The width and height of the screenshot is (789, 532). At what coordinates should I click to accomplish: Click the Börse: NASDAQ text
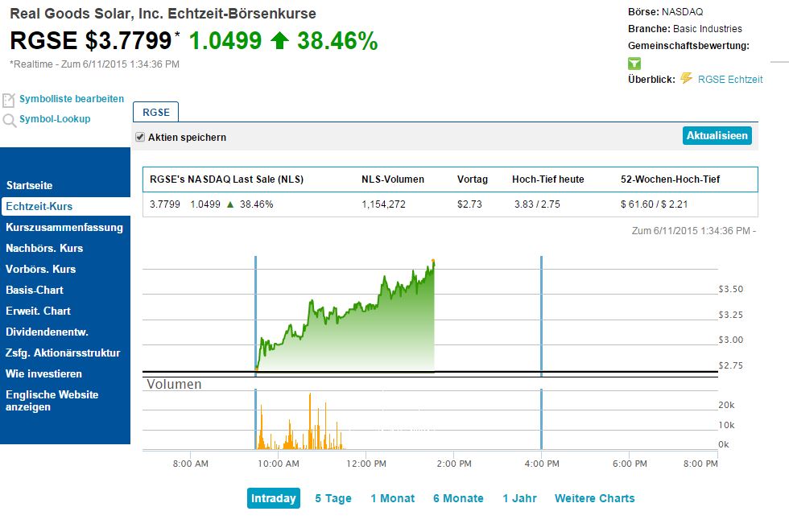tap(665, 12)
